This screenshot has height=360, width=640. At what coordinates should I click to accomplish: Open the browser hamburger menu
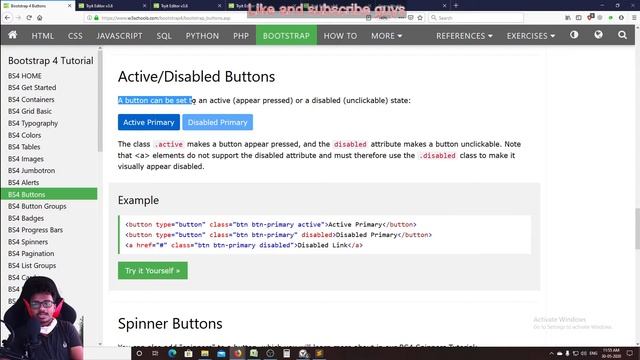pos(634,18)
